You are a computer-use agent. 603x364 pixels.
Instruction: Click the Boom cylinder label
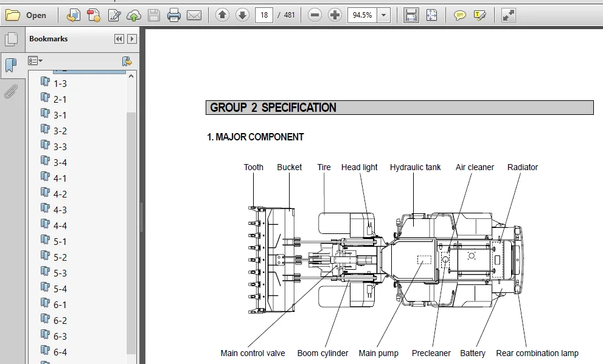click(x=322, y=353)
